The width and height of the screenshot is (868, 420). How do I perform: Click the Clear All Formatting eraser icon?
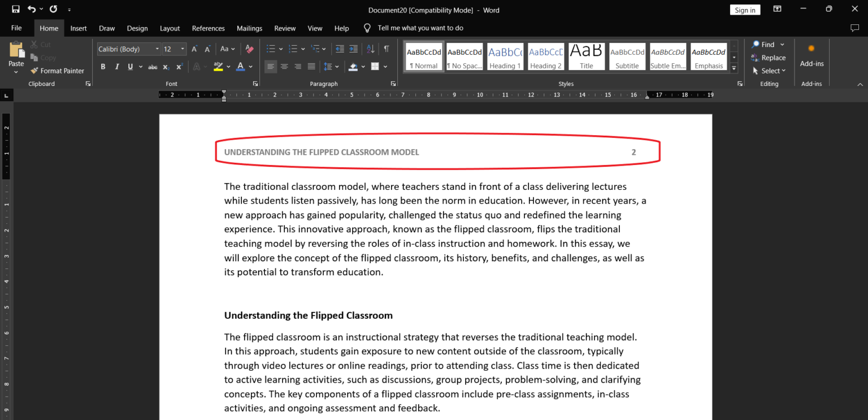(x=249, y=49)
